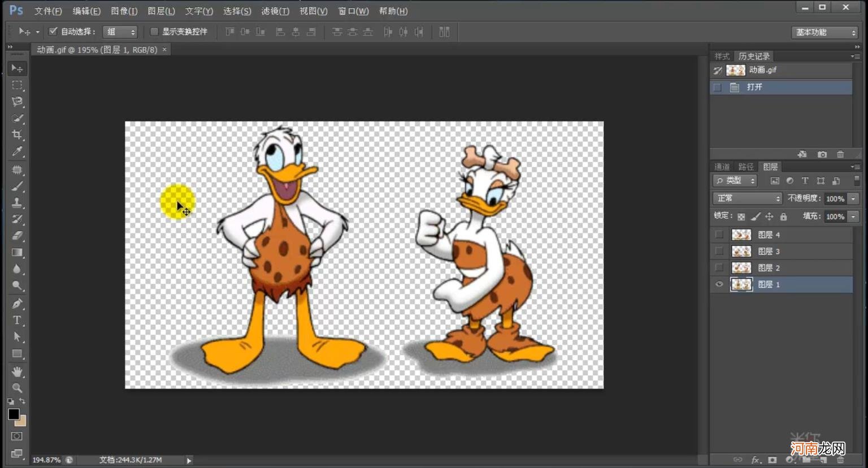This screenshot has width=868, height=468.
Task: Select the History Brush tool
Action: point(17,219)
